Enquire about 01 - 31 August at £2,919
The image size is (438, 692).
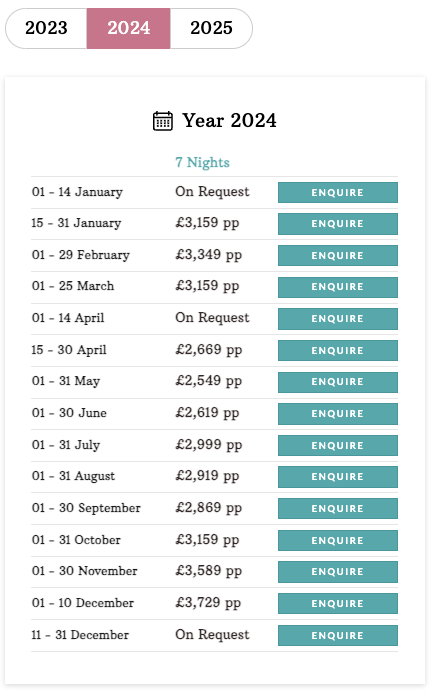[338, 477]
